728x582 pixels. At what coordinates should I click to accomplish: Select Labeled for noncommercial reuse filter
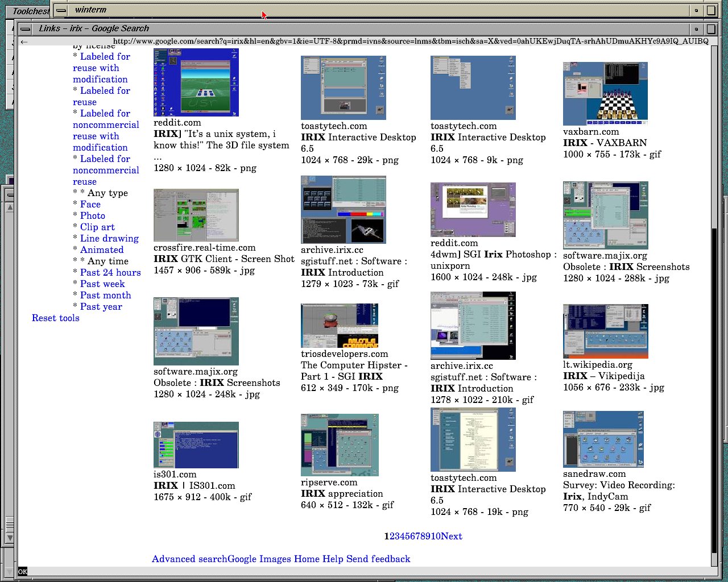(106, 171)
